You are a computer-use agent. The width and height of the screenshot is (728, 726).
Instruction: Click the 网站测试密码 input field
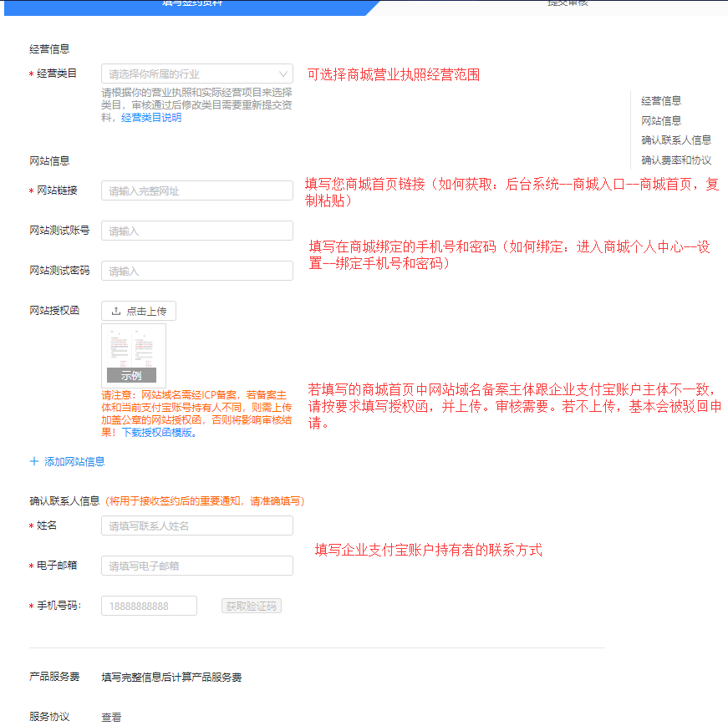(196, 272)
